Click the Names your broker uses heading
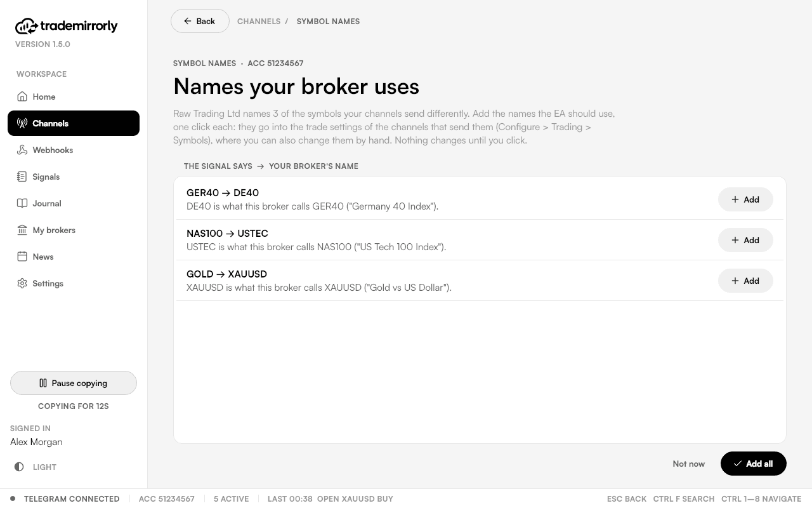Viewport: 812px width, 508px height. [x=296, y=86]
